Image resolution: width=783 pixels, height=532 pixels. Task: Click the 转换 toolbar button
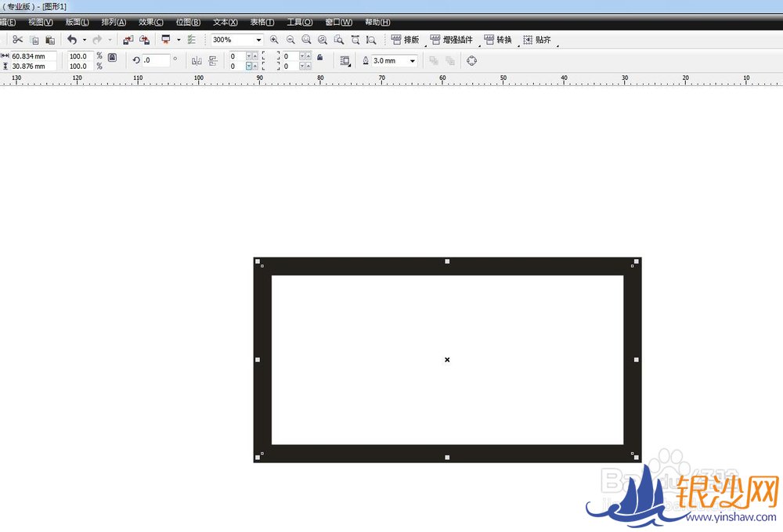(501, 39)
